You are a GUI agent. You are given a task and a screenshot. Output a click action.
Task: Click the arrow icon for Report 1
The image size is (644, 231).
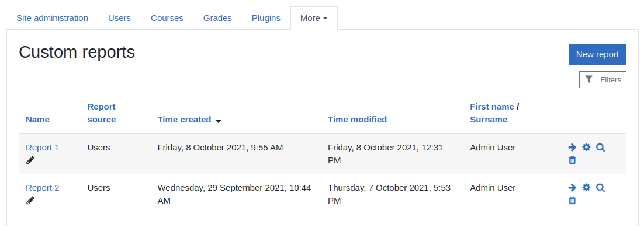pos(572,148)
